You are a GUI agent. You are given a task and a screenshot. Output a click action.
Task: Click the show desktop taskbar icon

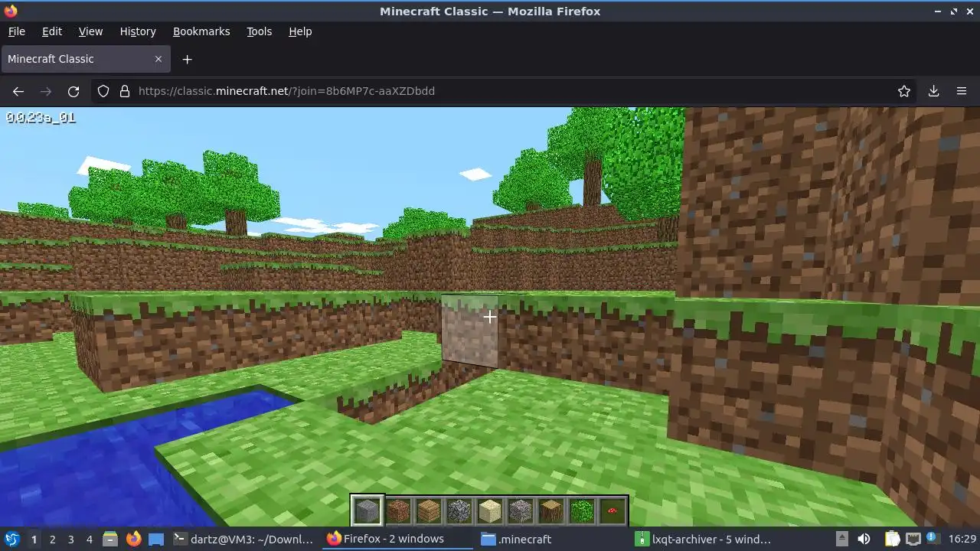(x=156, y=540)
